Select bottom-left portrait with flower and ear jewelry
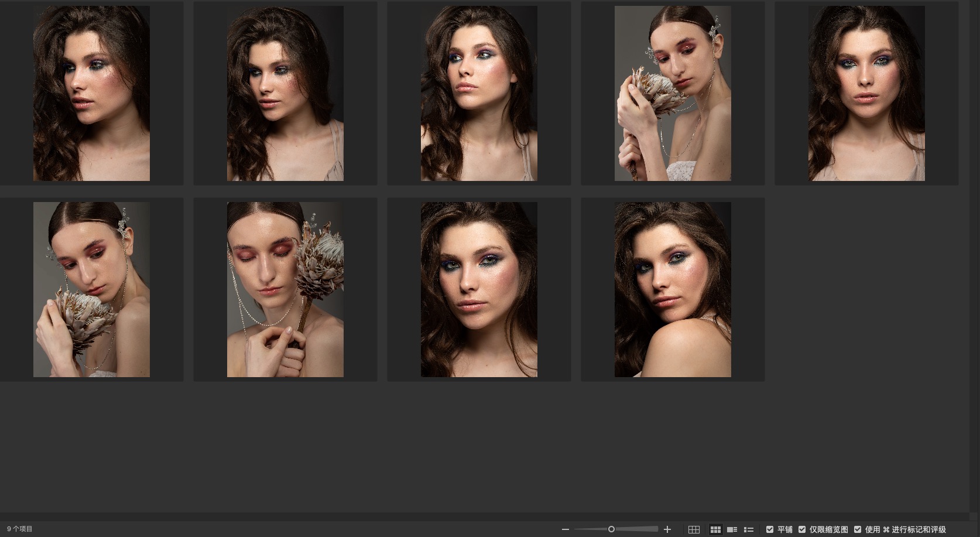980x537 pixels. click(91, 289)
